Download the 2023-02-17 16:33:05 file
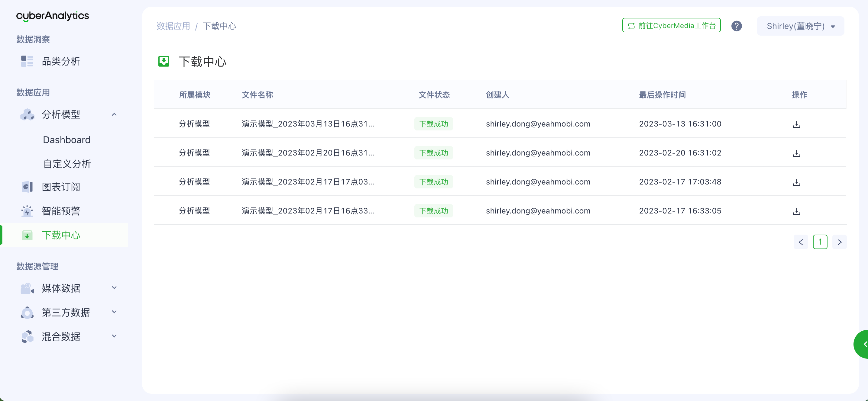Screen dimensions: 868x401 796,211
